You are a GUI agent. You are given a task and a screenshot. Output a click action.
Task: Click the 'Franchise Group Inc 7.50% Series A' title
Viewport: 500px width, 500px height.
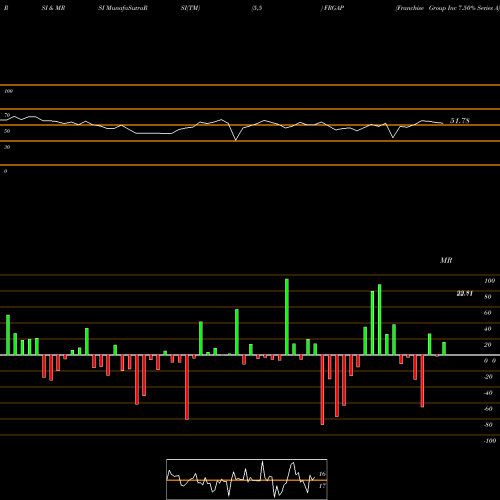click(447, 8)
